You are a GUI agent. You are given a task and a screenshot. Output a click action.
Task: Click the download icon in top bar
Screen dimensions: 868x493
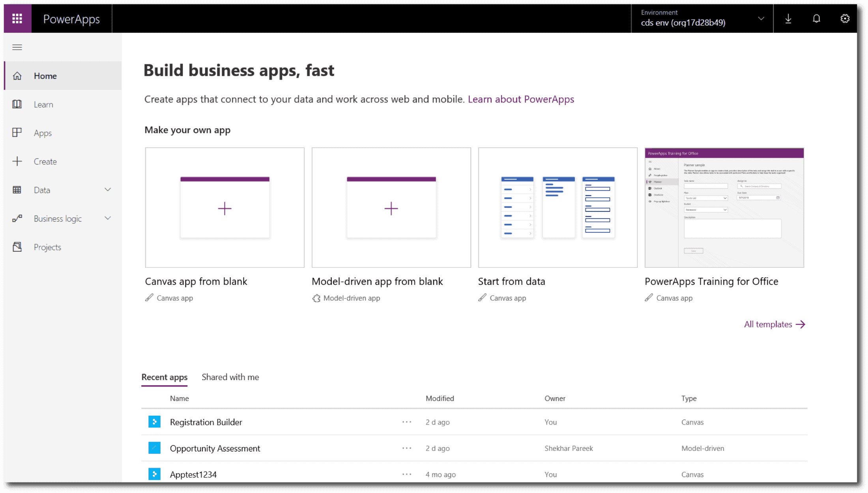(788, 19)
